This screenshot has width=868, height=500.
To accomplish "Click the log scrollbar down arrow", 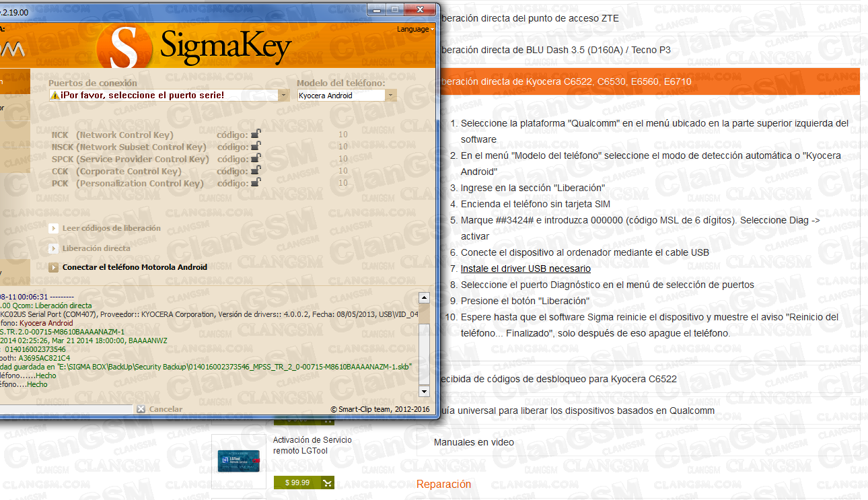I will (424, 391).
